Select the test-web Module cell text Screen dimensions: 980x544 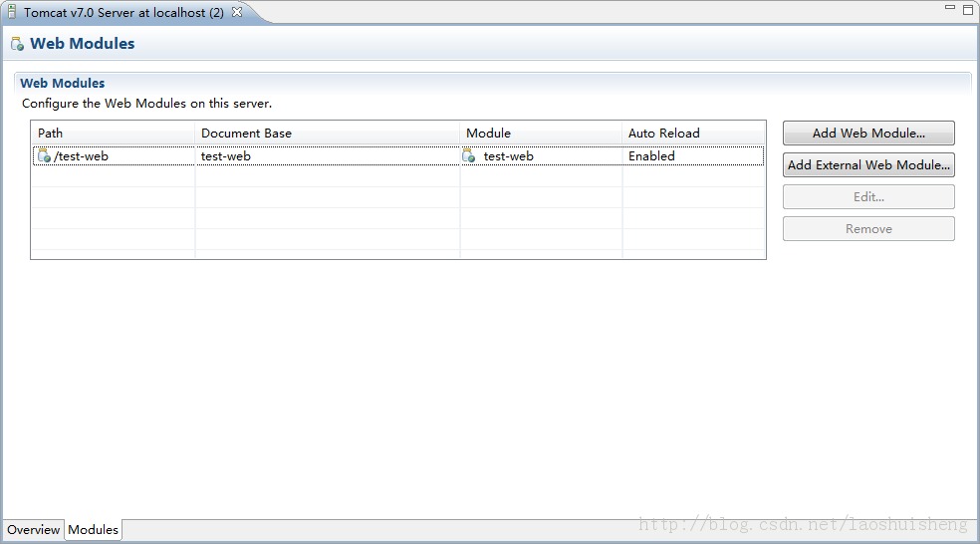click(x=509, y=155)
